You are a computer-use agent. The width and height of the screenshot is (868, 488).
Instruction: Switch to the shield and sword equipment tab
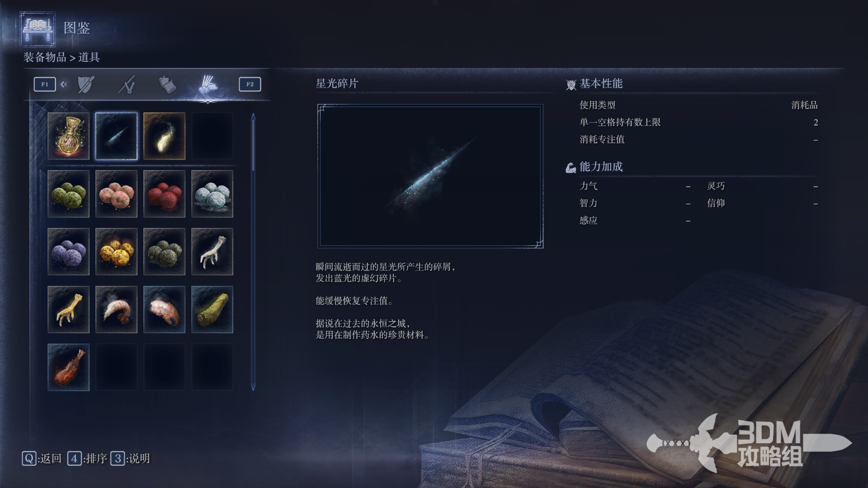point(86,84)
